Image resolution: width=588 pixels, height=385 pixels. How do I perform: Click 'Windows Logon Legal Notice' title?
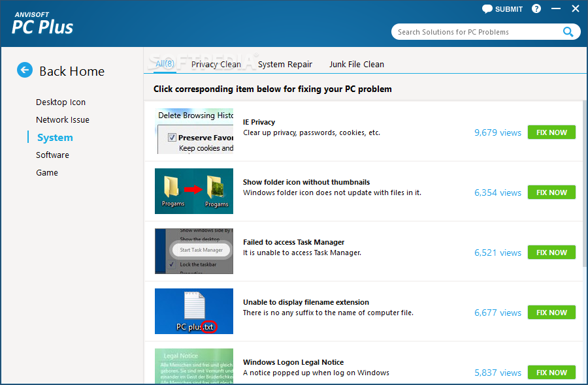click(x=293, y=362)
